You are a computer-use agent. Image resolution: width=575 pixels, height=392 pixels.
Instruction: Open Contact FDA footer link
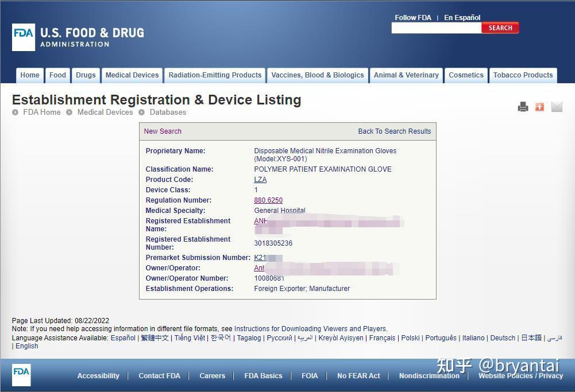tap(160, 375)
